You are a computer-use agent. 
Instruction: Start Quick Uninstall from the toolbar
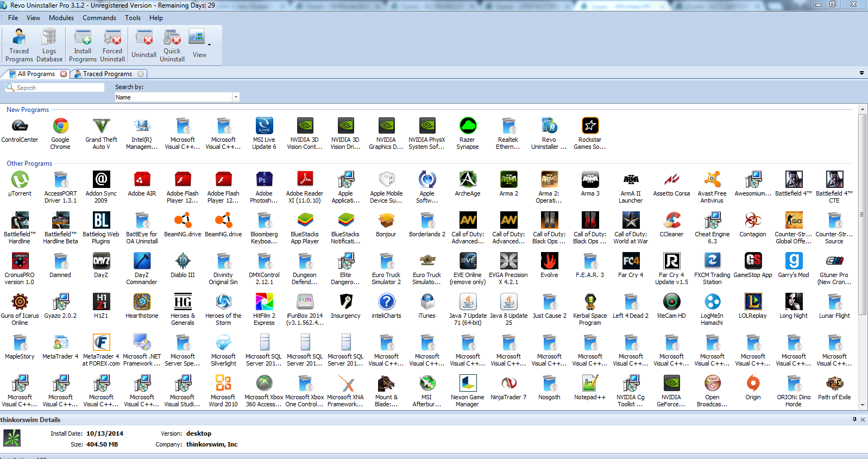coord(172,46)
